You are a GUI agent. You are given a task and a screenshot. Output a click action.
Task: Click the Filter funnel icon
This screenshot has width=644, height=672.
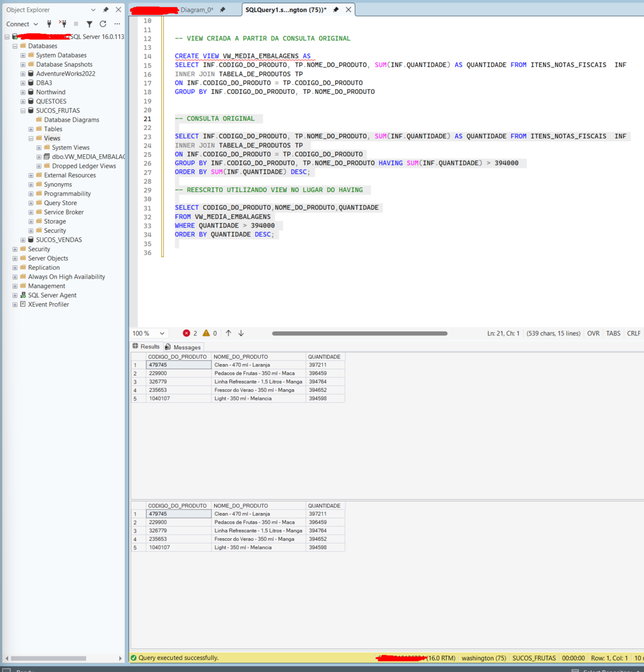click(89, 24)
